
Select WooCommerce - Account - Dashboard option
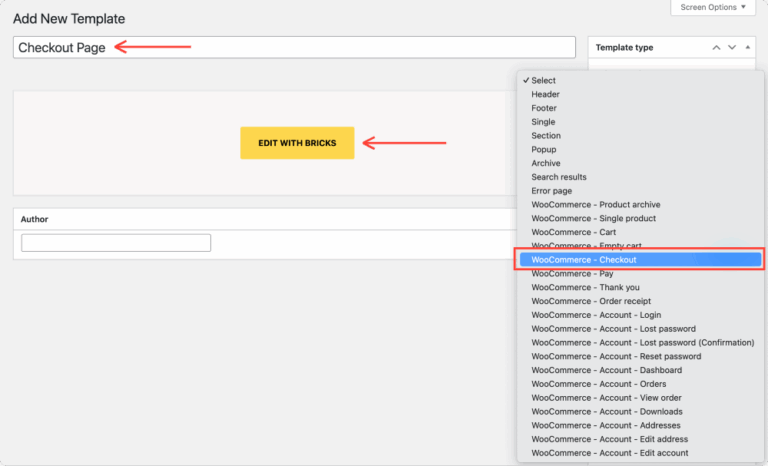[641, 370]
